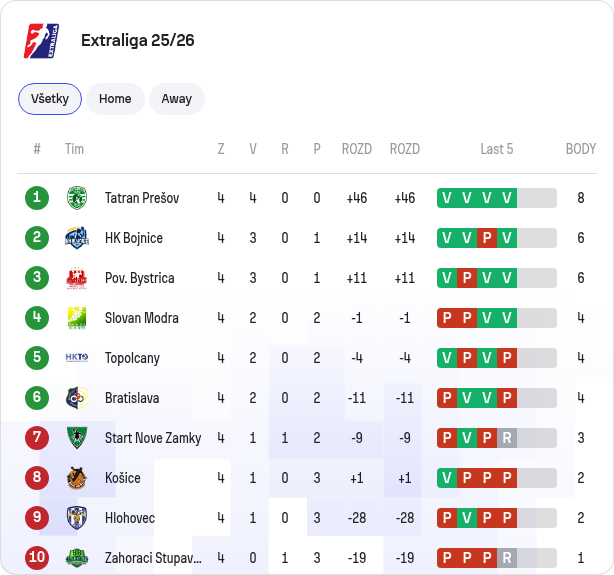Click the Bratislava club crest
Viewport: 614px width, 575px height.
77,398
